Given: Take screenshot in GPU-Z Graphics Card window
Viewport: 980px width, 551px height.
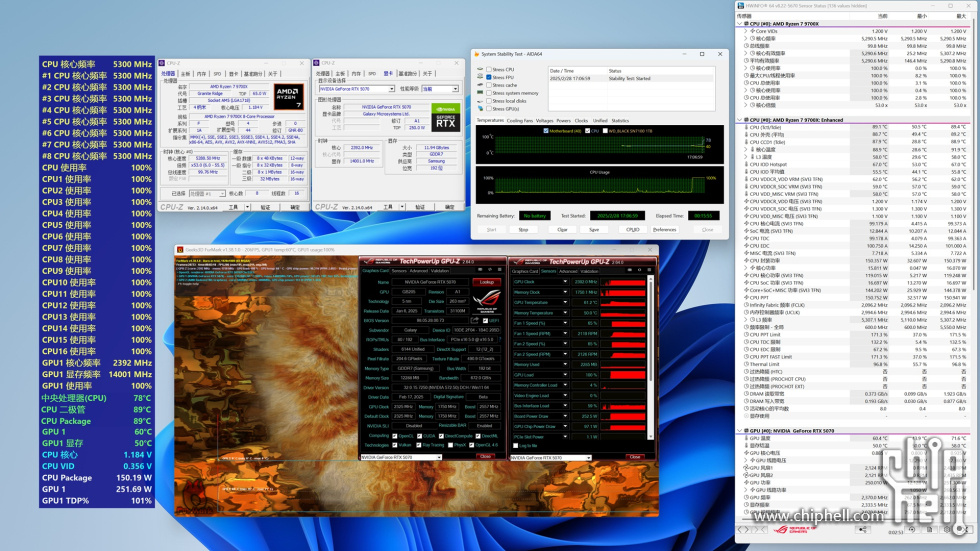Looking at the screenshot, I should click(x=480, y=269).
